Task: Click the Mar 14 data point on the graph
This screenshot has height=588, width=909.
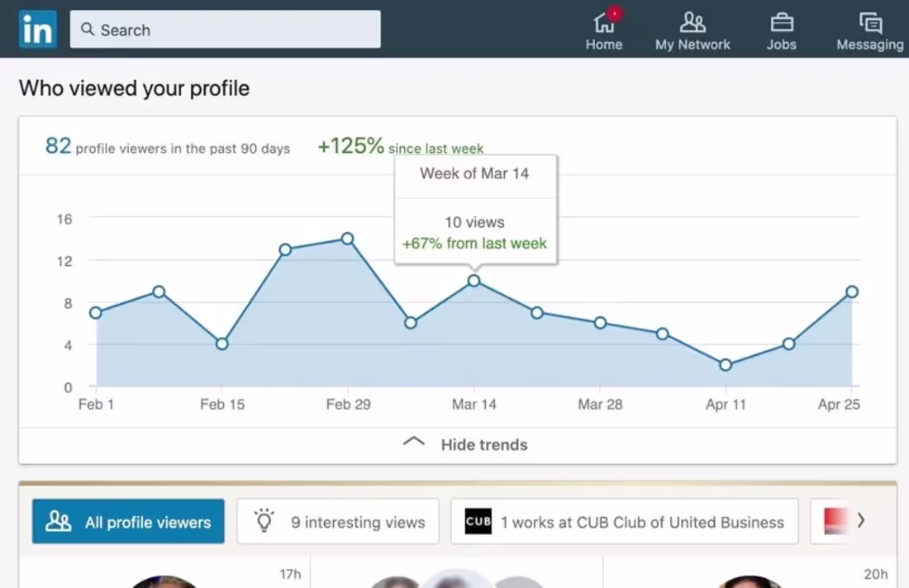Action: pos(474,281)
